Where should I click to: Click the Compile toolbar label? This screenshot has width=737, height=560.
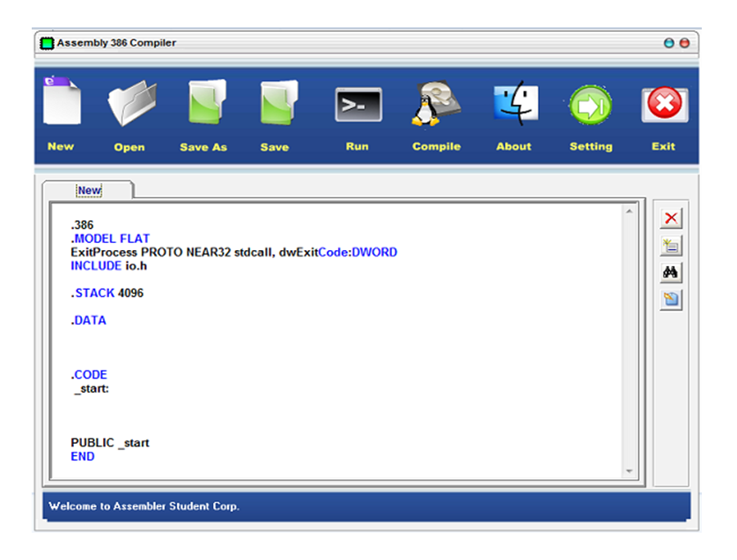[x=436, y=146]
